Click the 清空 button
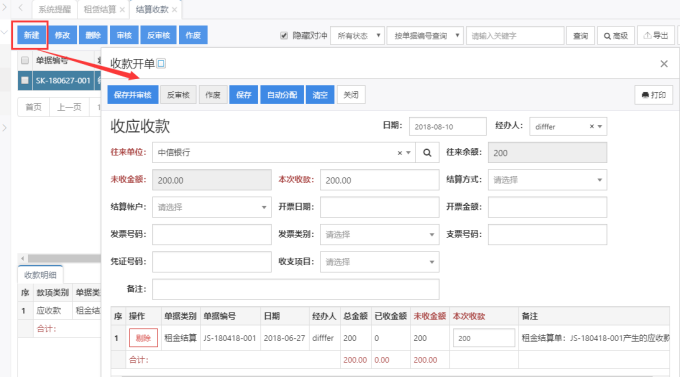This screenshot has width=681, height=377. pos(320,95)
